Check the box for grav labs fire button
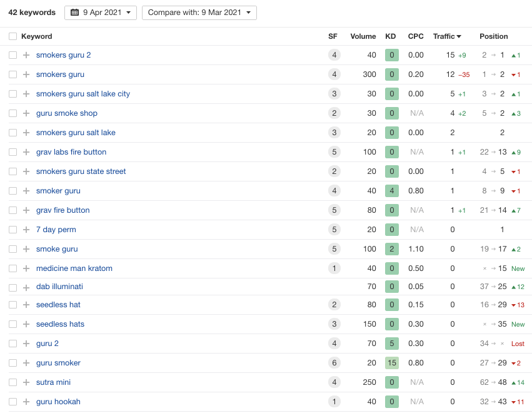 pos(13,152)
